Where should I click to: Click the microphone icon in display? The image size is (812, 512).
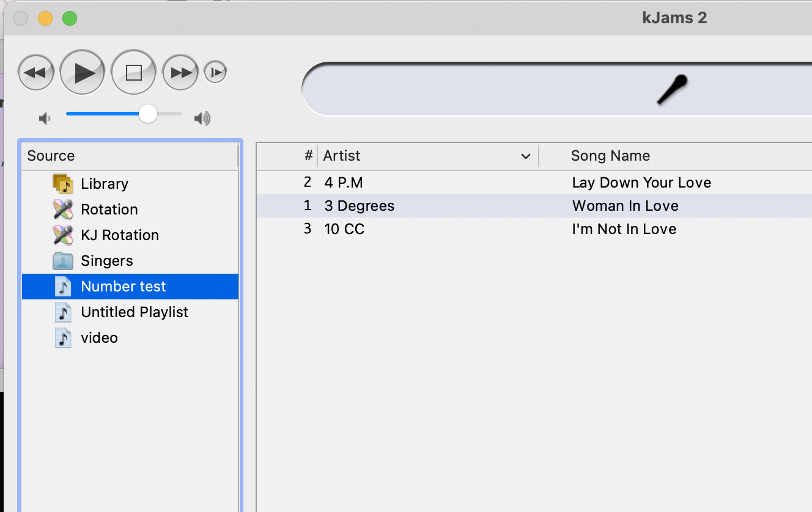[673, 89]
